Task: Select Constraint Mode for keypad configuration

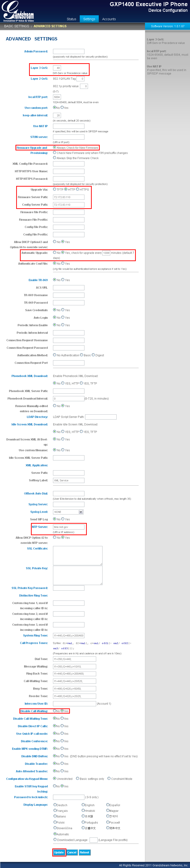Action: (109, 778)
